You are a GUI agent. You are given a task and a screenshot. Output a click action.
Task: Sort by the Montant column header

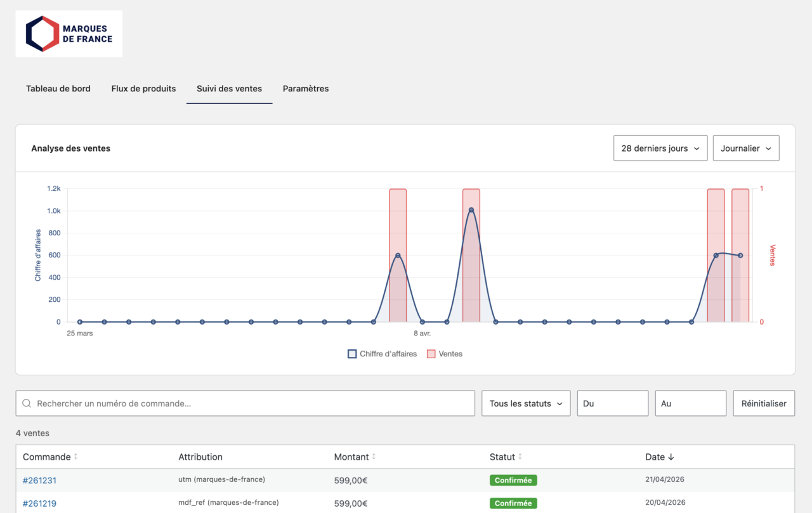(355, 457)
